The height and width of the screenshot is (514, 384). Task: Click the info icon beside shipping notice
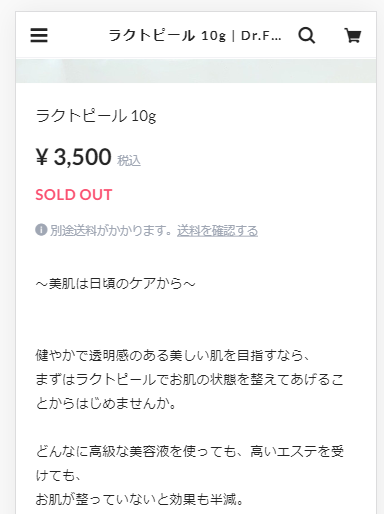(41, 230)
